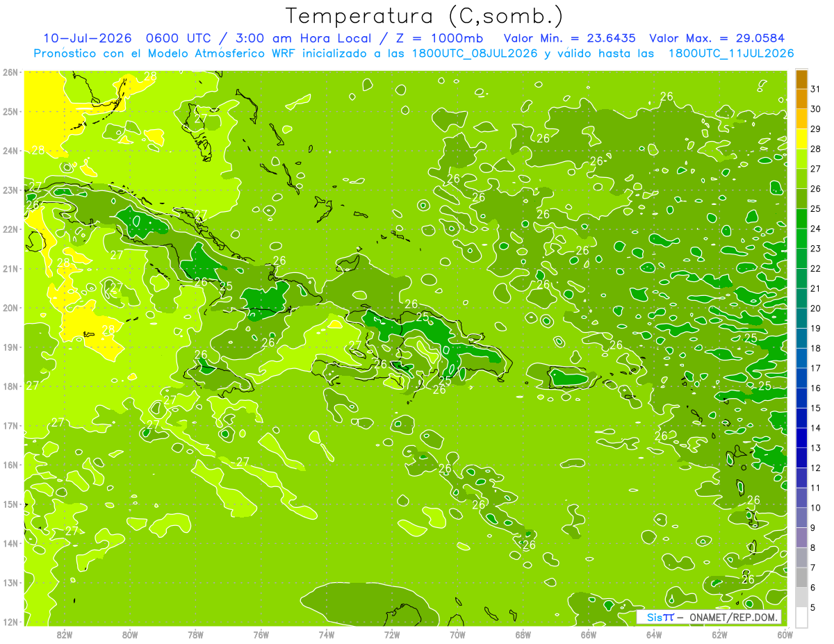Click the color bar label "18"
The image size is (834, 644).
[x=815, y=348]
